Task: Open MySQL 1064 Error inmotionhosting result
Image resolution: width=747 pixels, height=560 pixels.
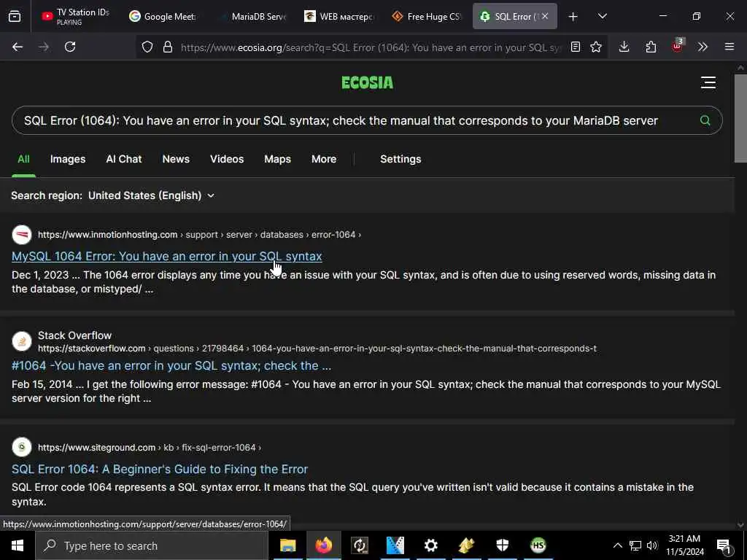Action: [x=167, y=256]
